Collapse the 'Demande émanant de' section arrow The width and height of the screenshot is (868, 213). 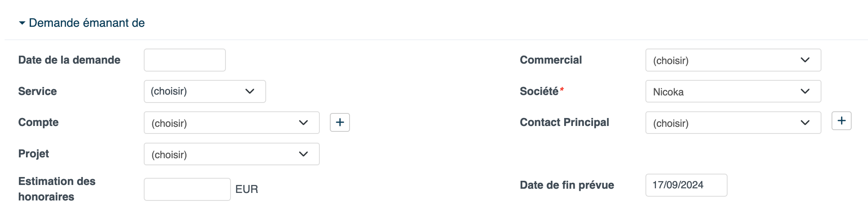point(22,23)
